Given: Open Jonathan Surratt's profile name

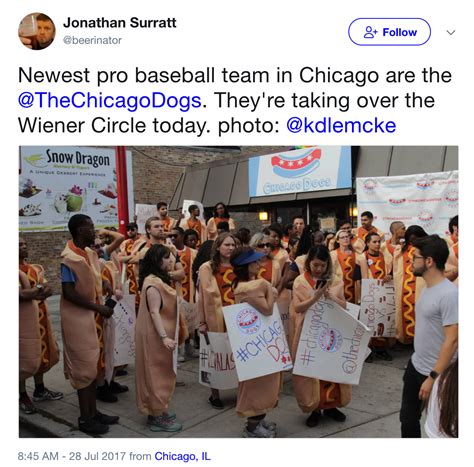Looking at the screenshot, I should 119,23.
